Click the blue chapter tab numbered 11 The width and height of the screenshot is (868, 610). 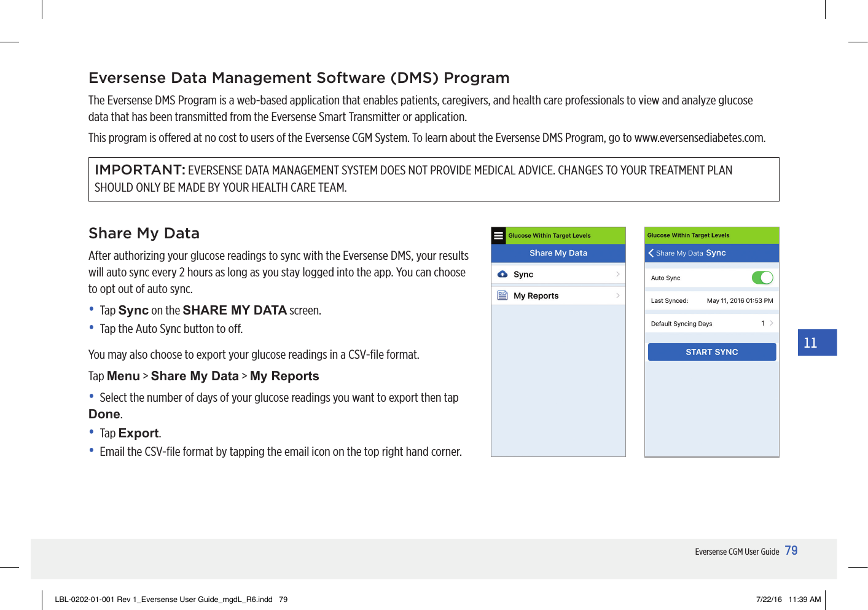point(817,342)
